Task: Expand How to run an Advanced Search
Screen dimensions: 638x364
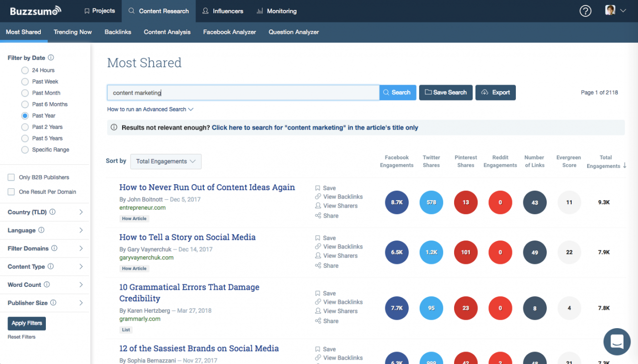Action: [150, 109]
